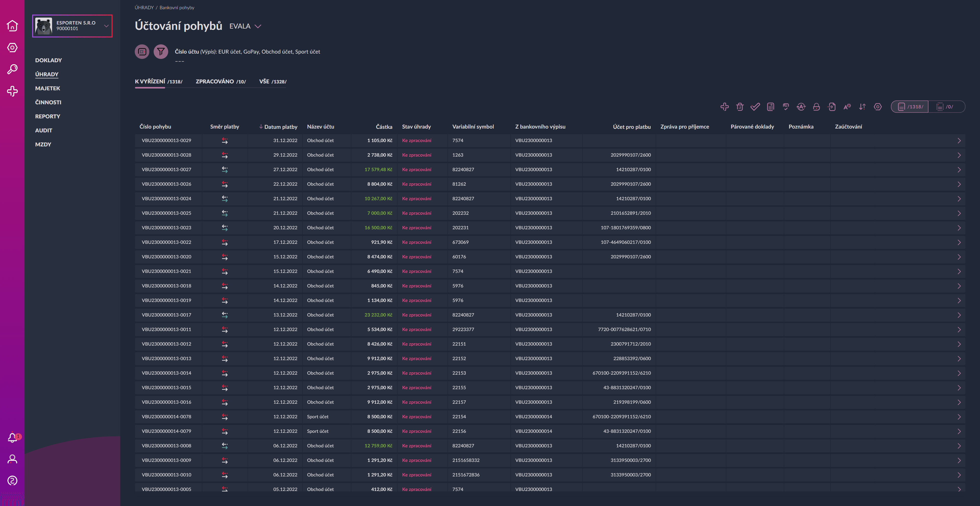Screen dimensions: 980x506
Task: Select the lock icon in the toolbar
Action: click(x=816, y=107)
